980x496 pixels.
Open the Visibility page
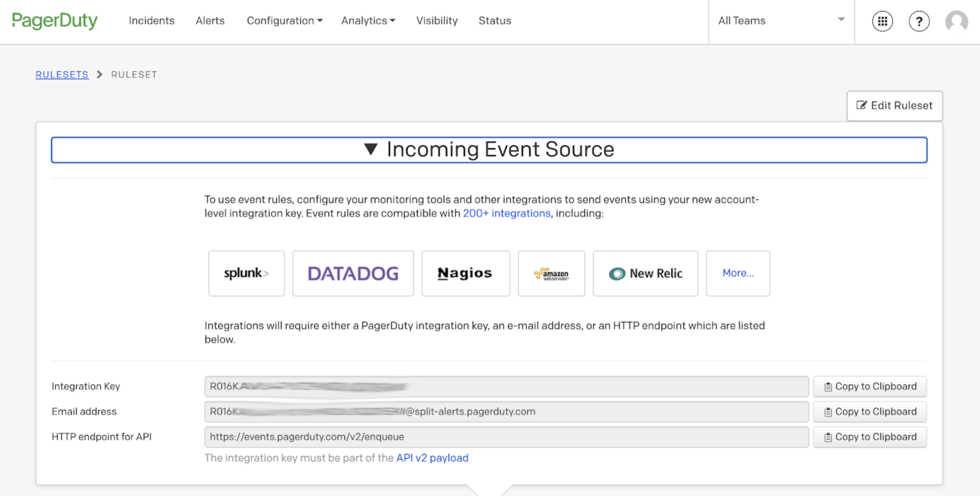point(437,20)
